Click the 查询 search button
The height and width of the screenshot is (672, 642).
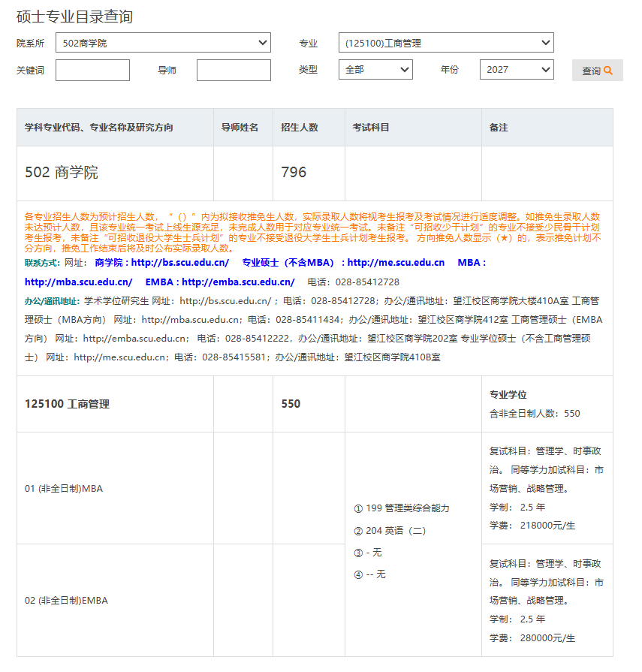(598, 71)
